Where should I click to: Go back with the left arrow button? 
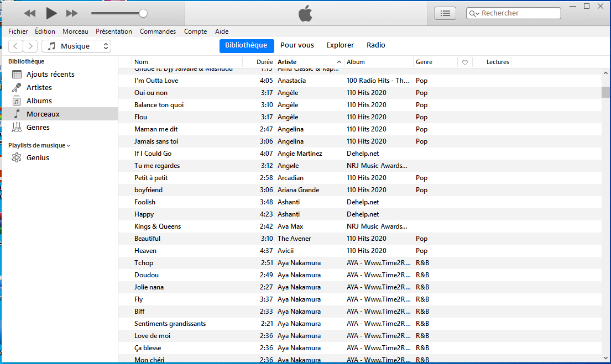pyautogui.click(x=15, y=46)
